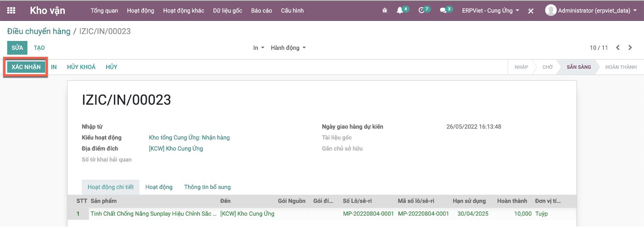Open Kho tổng Cung Ứng: Nhận hàng link
644x228 pixels.
click(x=189, y=138)
